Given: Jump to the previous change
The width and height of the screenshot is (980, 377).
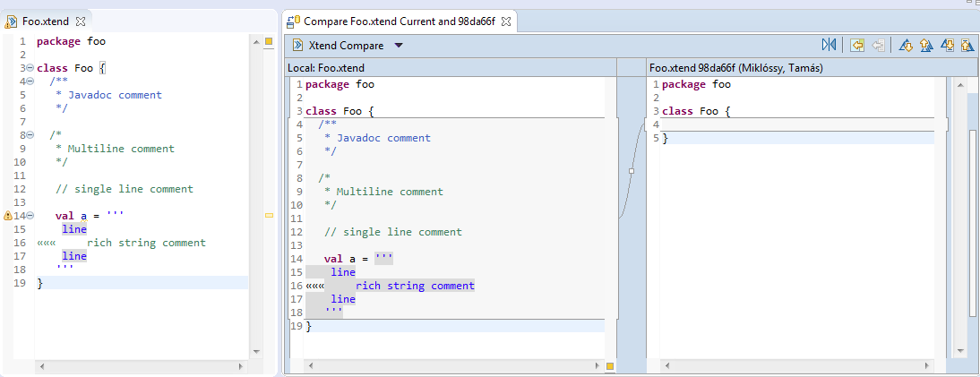Looking at the screenshot, I should click(967, 45).
